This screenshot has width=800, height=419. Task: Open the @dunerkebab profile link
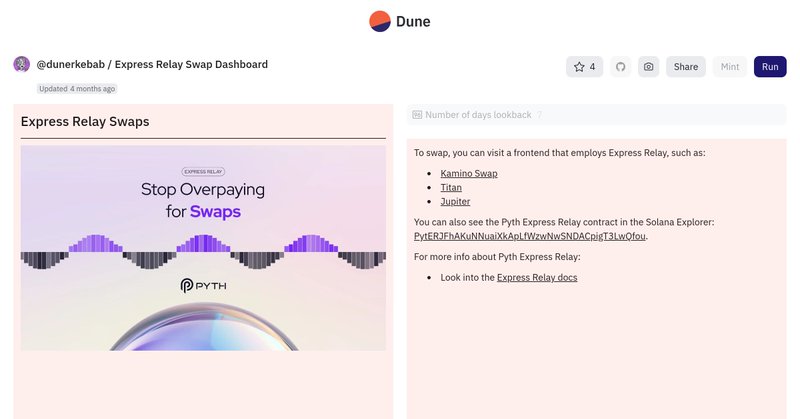pos(70,64)
